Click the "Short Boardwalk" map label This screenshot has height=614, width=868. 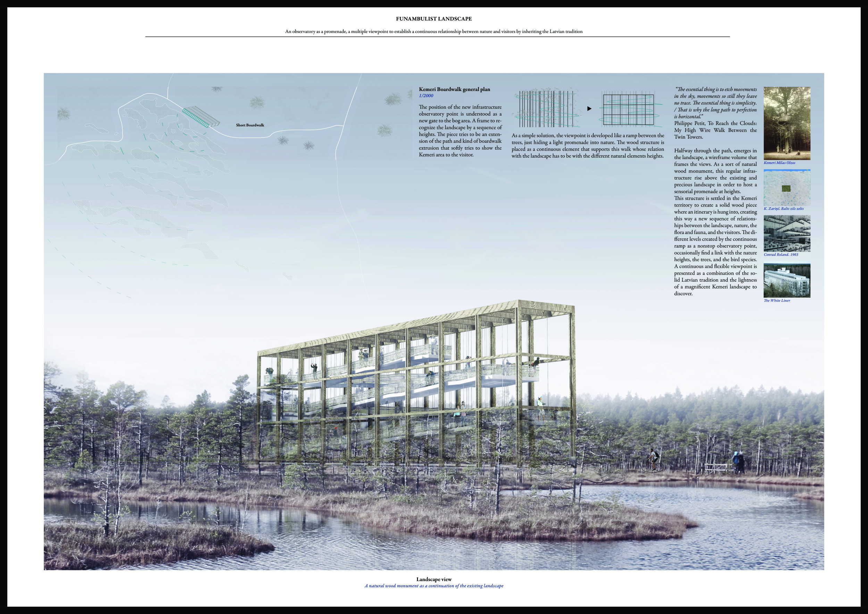point(250,125)
